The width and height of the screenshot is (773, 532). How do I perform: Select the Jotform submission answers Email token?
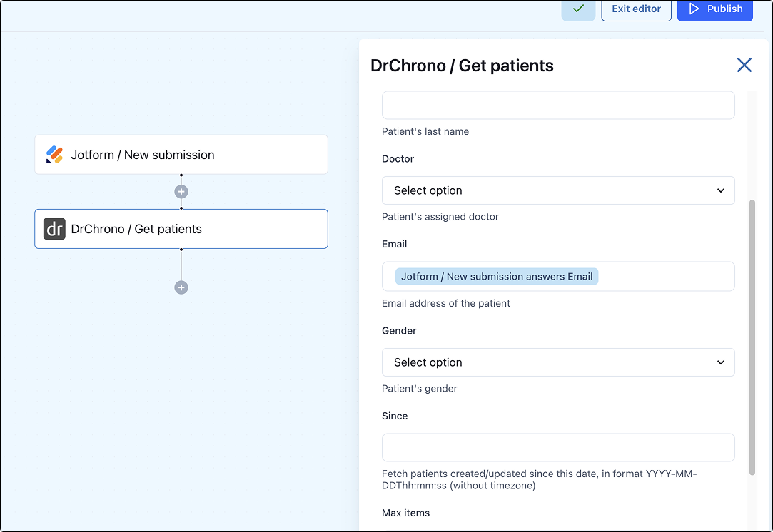click(497, 277)
